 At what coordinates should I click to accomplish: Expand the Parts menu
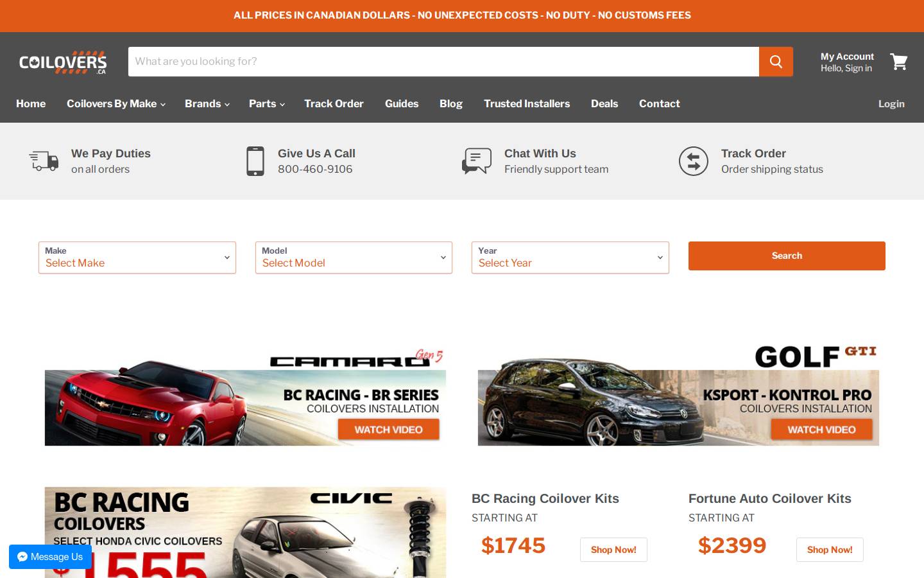(x=266, y=103)
